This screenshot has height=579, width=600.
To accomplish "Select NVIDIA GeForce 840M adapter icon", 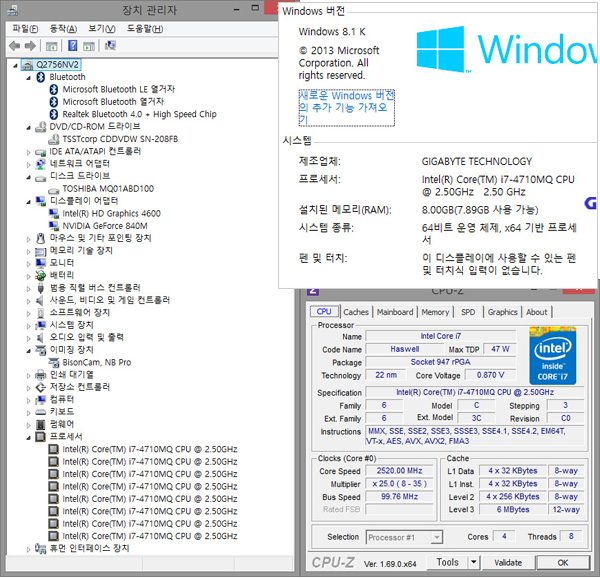I will point(54,226).
